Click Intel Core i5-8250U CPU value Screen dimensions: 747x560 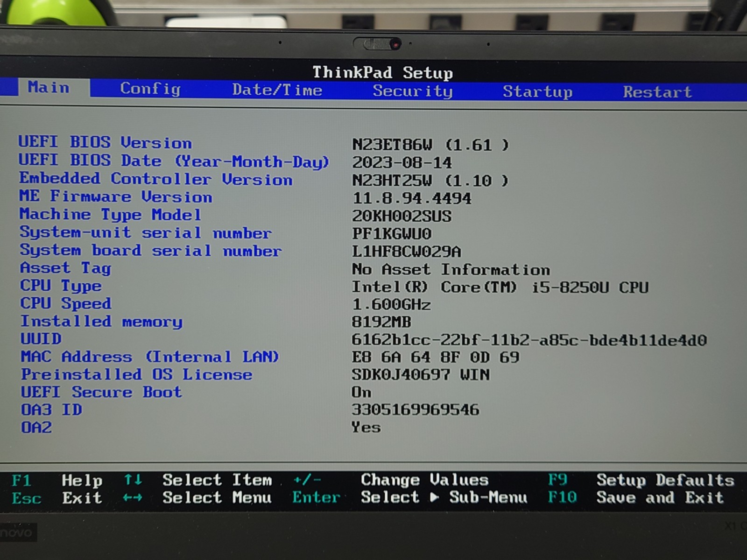500,287
